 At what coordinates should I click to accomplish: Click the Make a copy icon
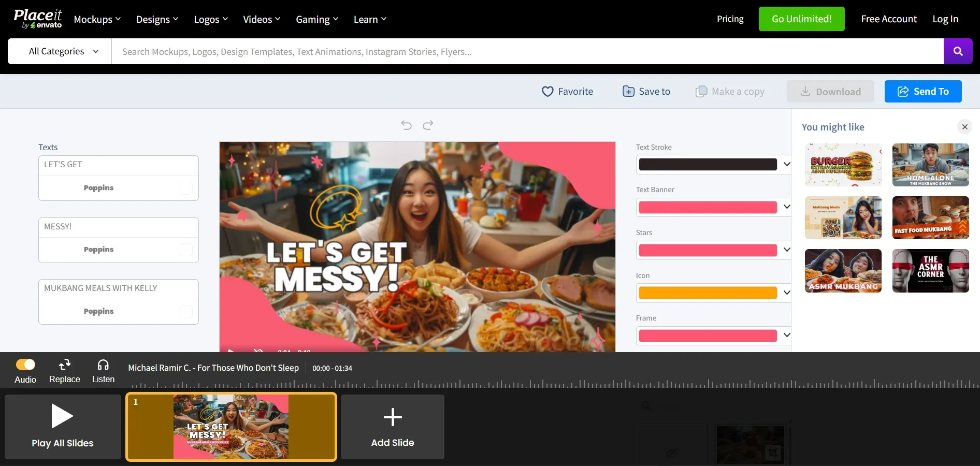[702, 91]
